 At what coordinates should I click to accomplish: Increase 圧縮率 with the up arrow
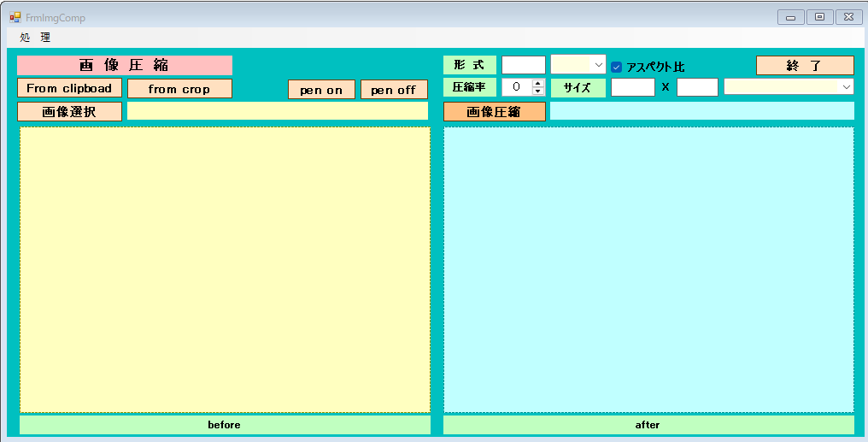click(x=538, y=83)
